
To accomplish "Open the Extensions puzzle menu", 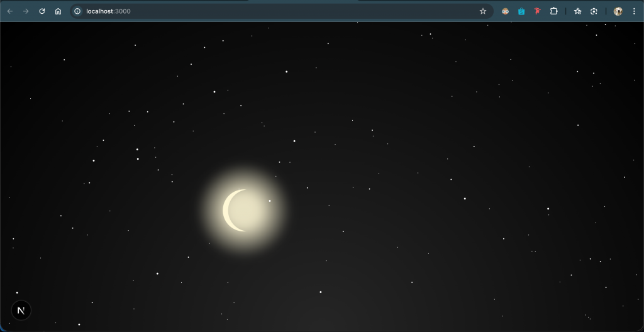I will tap(553, 11).
